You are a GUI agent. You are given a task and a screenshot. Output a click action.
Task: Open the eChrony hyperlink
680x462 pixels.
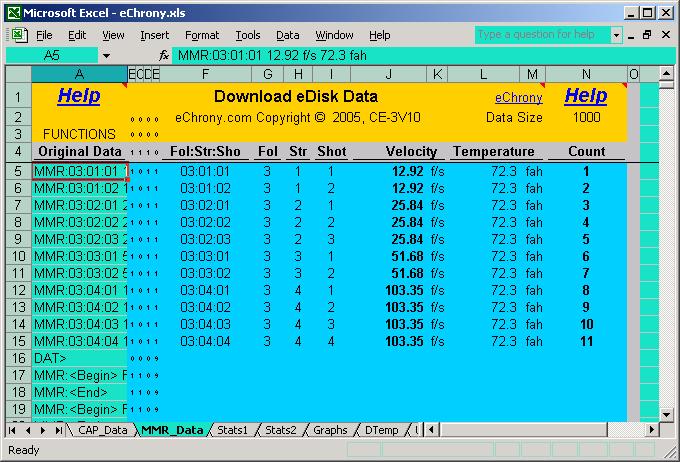point(519,98)
